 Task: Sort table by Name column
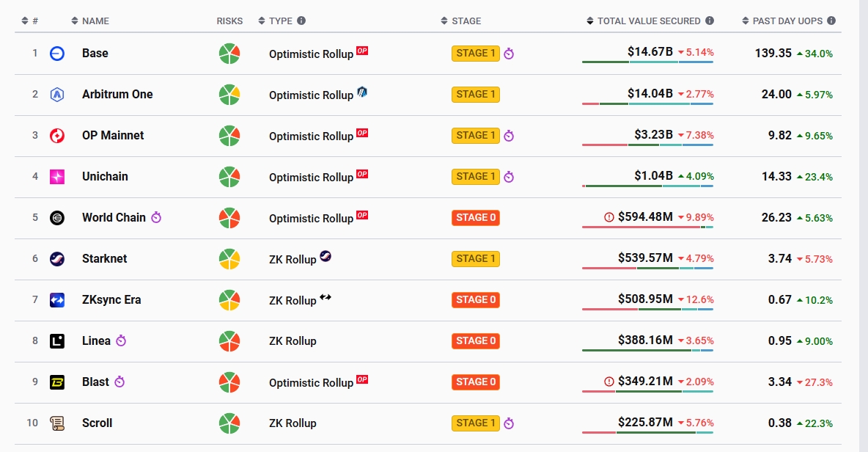pyautogui.click(x=95, y=21)
